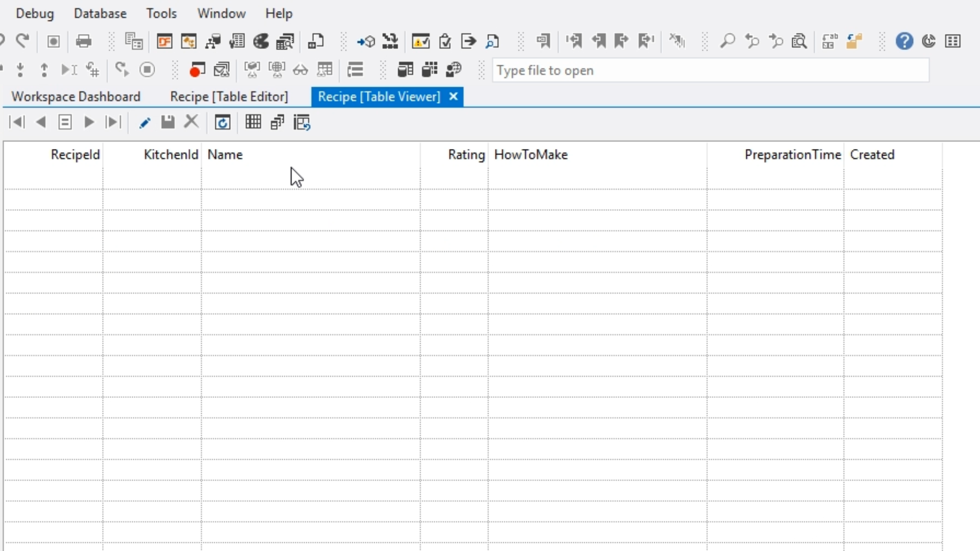Click the glasses Quick Watch icon
The height and width of the screenshot is (551, 980).
(x=300, y=70)
